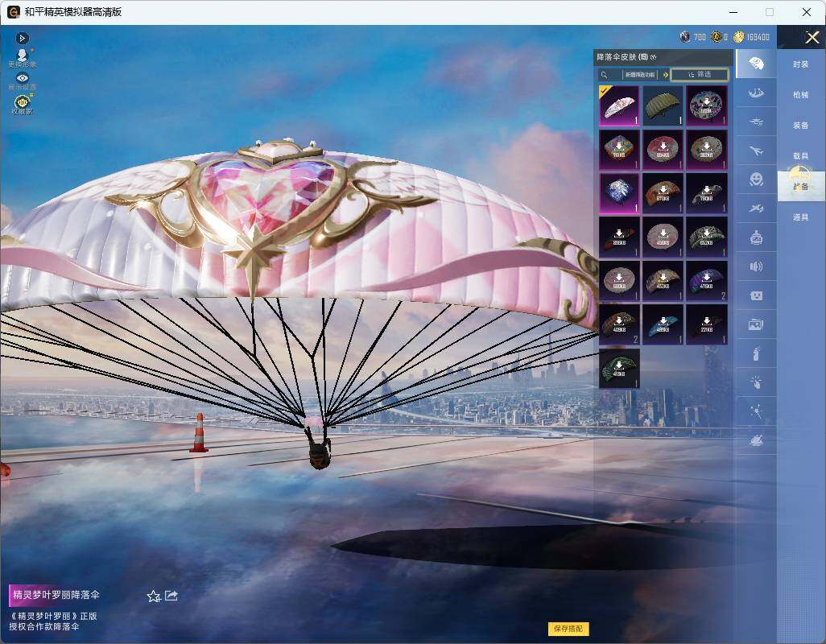Select the green parachute skin in last row
The image size is (826, 644).
click(x=620, y=369)
